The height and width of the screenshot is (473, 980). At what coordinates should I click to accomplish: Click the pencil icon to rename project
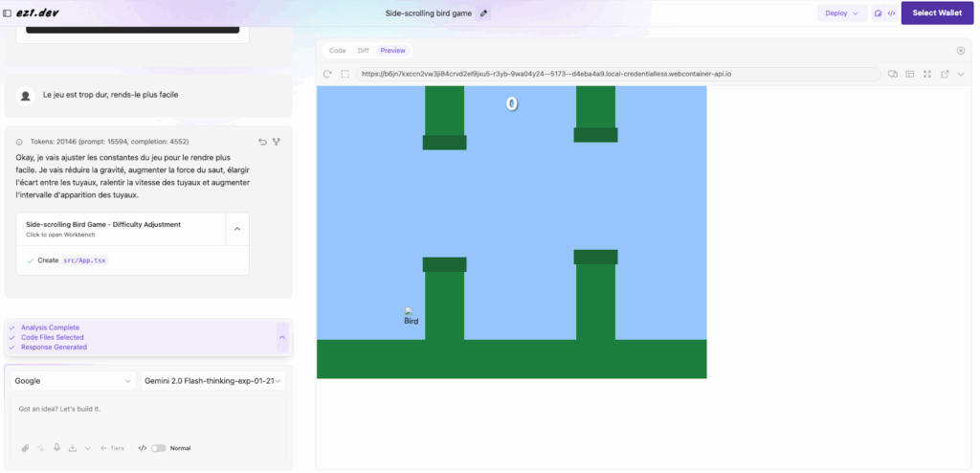click(x=483, y=13)
